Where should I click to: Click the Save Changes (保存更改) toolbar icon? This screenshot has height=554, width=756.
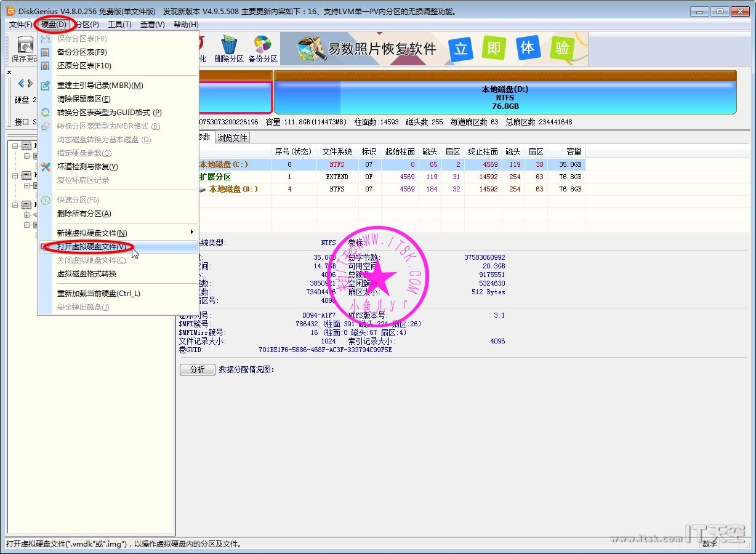pos(25,49)
